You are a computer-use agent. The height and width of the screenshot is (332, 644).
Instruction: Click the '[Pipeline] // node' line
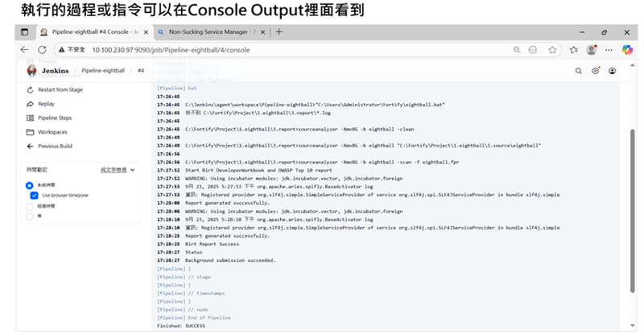[x=183, y=309]
